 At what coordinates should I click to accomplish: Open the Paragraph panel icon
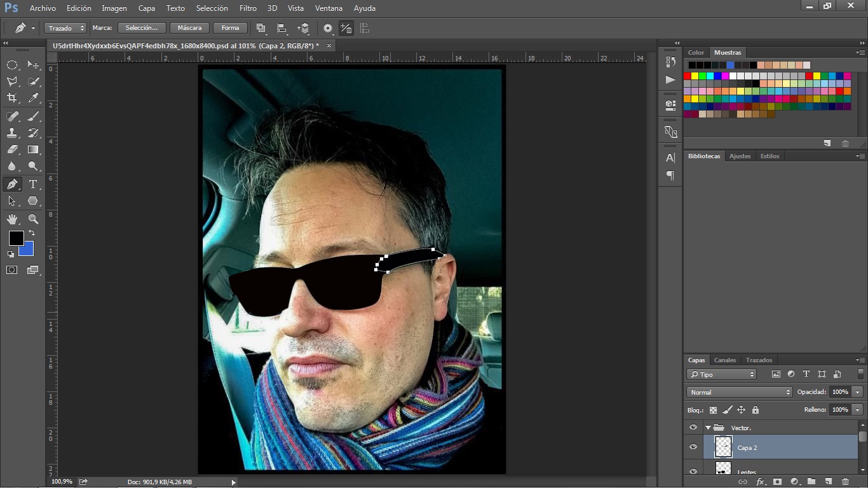(x=670, y=175)
